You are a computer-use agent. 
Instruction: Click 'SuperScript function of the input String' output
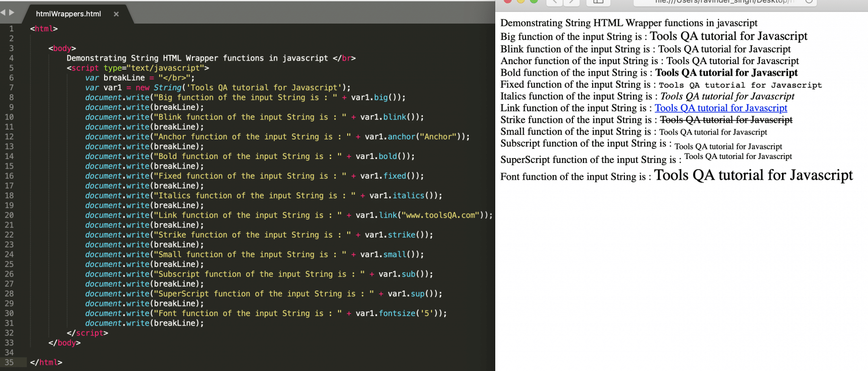(x=646, y=159)
